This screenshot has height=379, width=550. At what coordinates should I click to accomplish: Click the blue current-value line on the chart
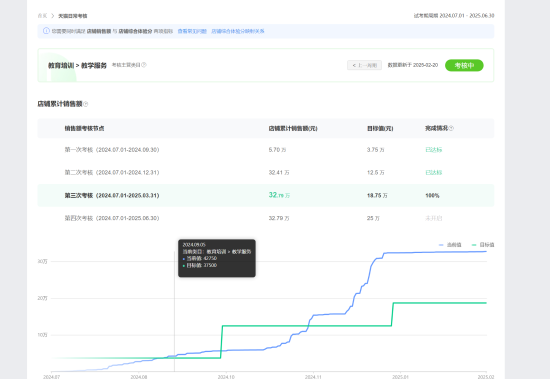[435, 252]
